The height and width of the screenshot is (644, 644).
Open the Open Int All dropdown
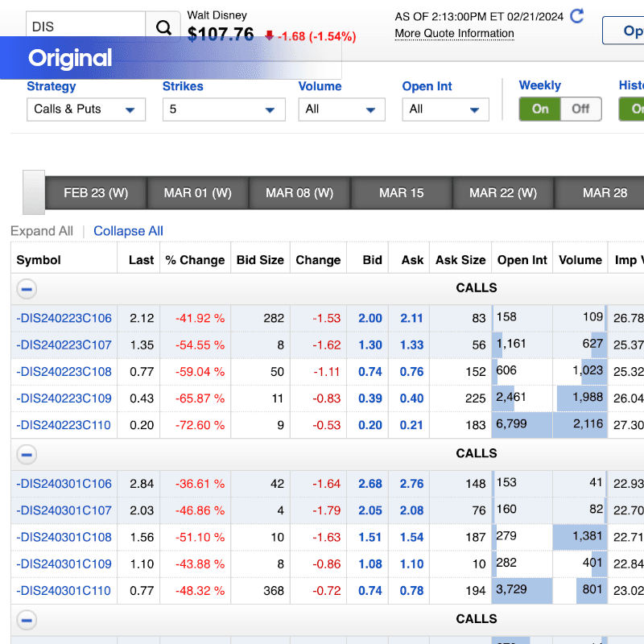[446, 109]
